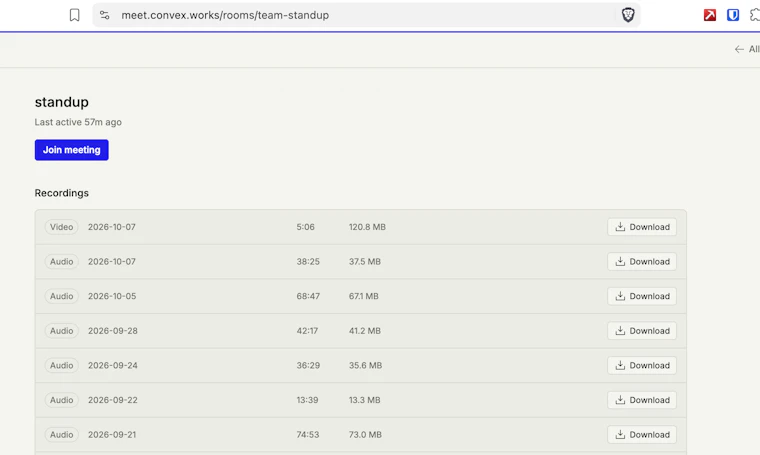Download the 2026-10-05 audio recording

(x=642, y=296)
